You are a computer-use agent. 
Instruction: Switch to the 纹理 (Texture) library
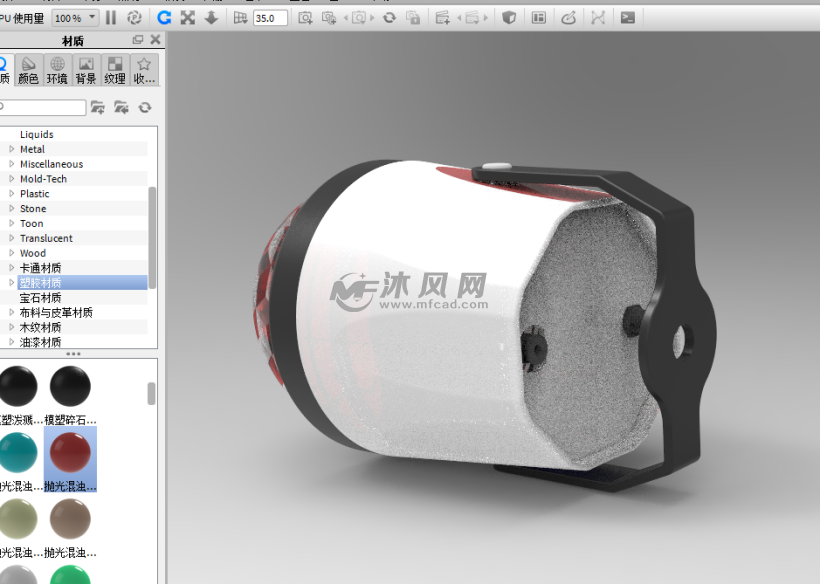(x=114, y=68)
